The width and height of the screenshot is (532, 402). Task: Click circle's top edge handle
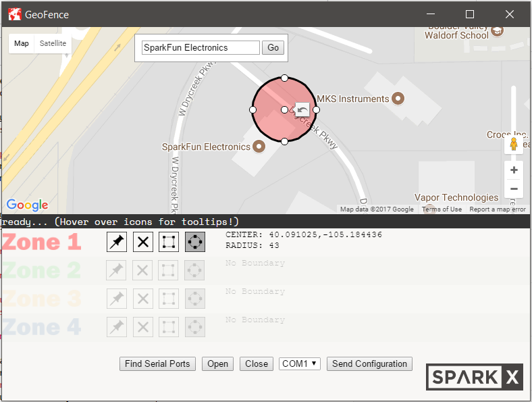click(284, 78)
